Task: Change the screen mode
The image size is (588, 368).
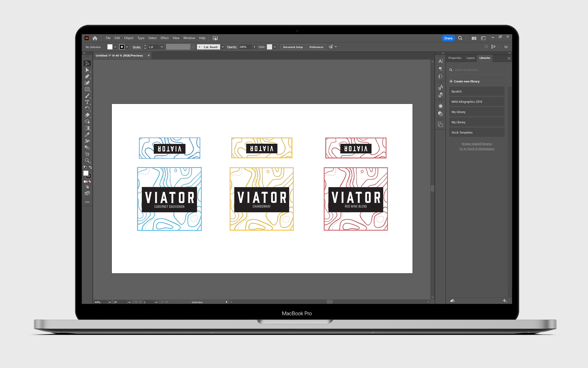Action: click(87, 193)
